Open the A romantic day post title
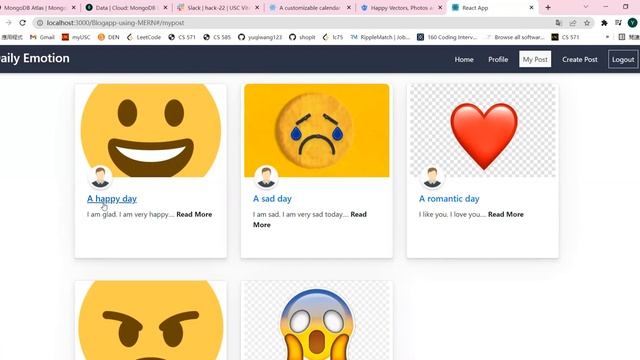This screenshot has height=360, width=640. (449, 199)
